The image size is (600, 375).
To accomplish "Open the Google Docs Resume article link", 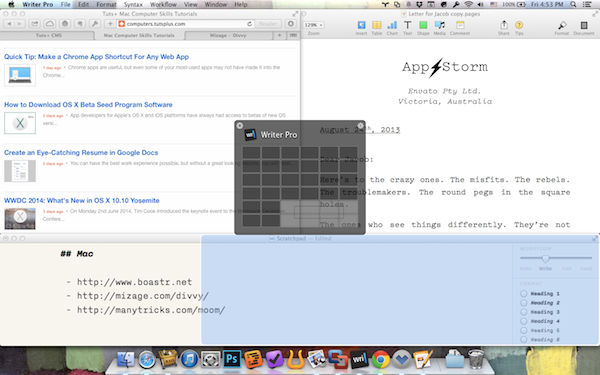I will coord(81,152).
